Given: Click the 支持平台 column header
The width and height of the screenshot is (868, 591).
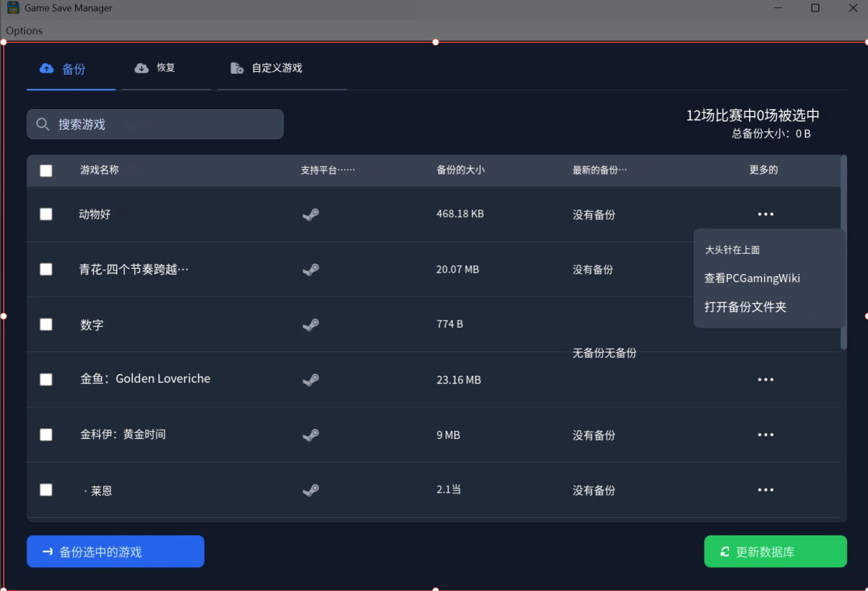Looking at the screenshot, I should (x=328, y=170).
